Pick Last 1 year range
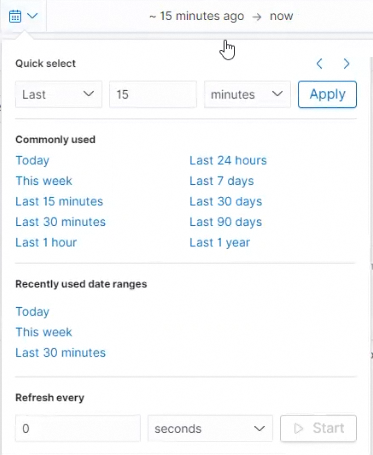 point(220,243)
